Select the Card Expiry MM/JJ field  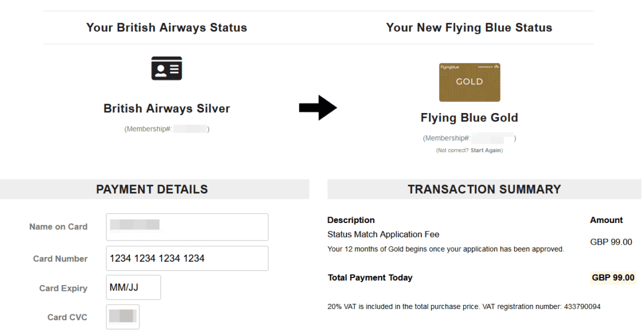click(x=133, y=287)
